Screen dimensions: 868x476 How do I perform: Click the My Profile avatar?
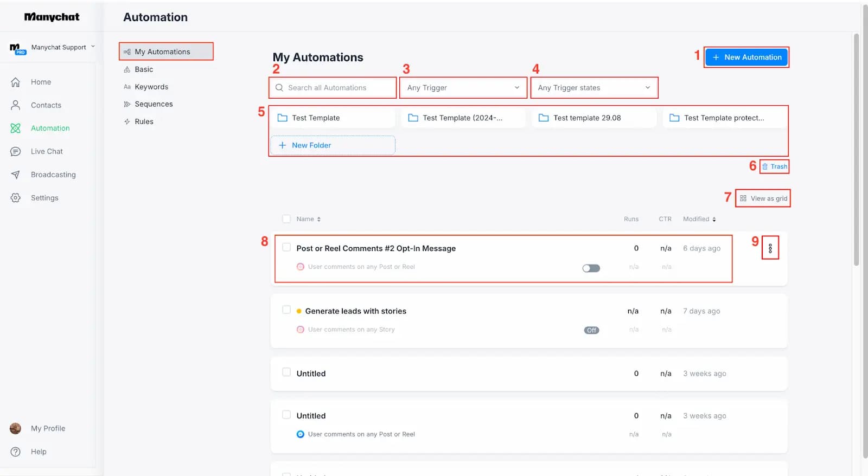(x=15, y=428)
